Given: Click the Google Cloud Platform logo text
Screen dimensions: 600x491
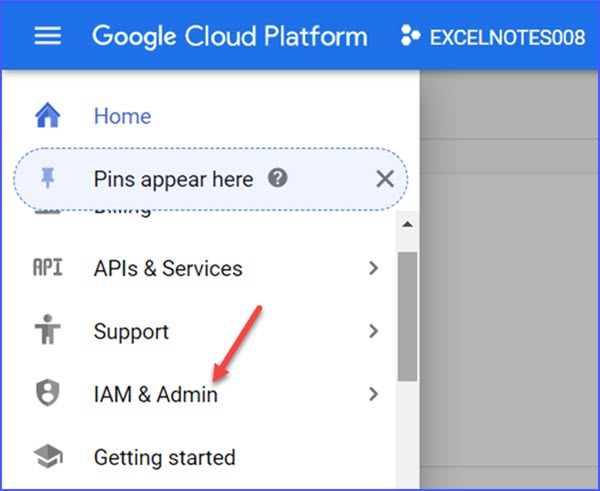Looking at the screenshot, I should point(230,37).
